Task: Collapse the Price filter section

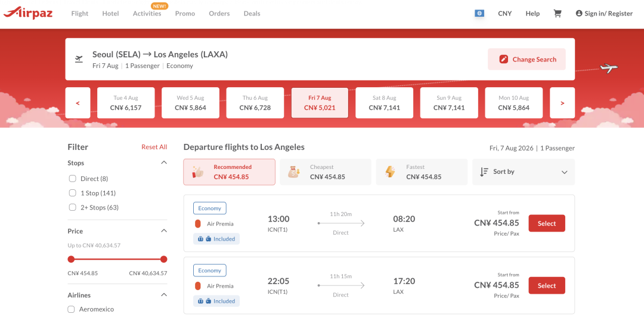Action: coord(164,231)
